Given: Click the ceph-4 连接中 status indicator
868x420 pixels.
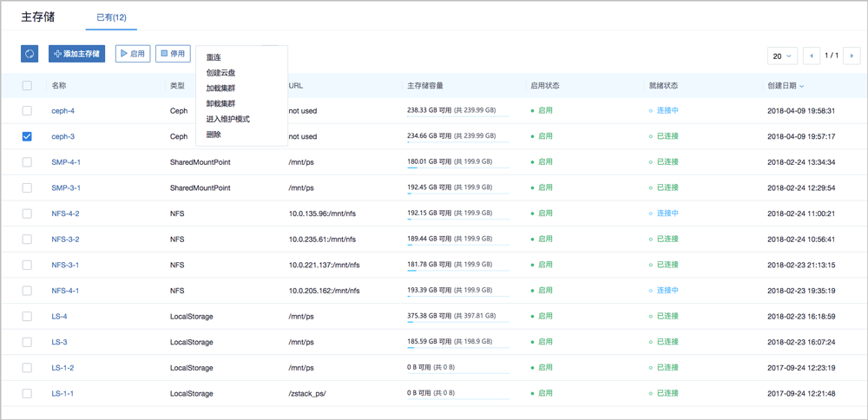Looking at the screenshot, I should [x=664, y=111].
